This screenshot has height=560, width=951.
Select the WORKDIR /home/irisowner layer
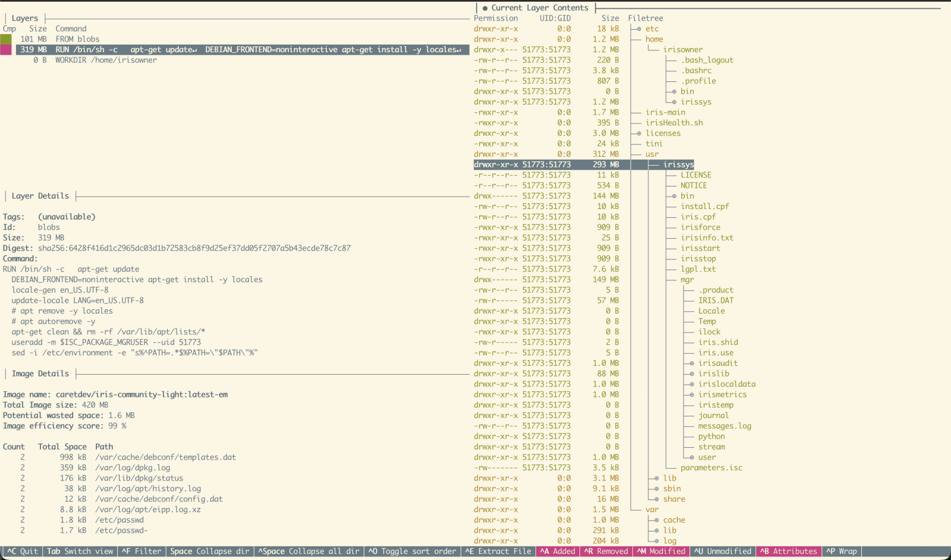[x=106, y=60]
